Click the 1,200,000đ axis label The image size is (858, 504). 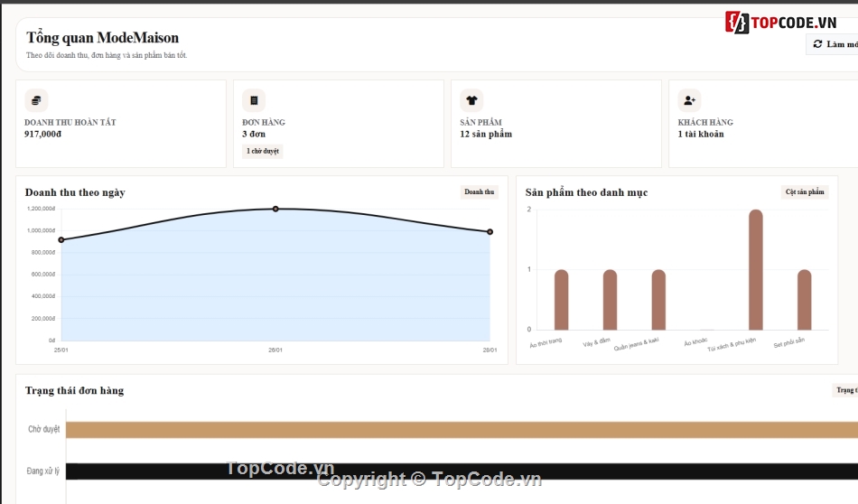[41, 209]
